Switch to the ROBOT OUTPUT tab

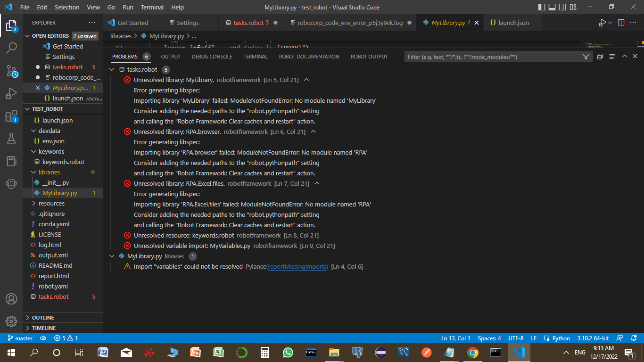click(x=369, y=57)
